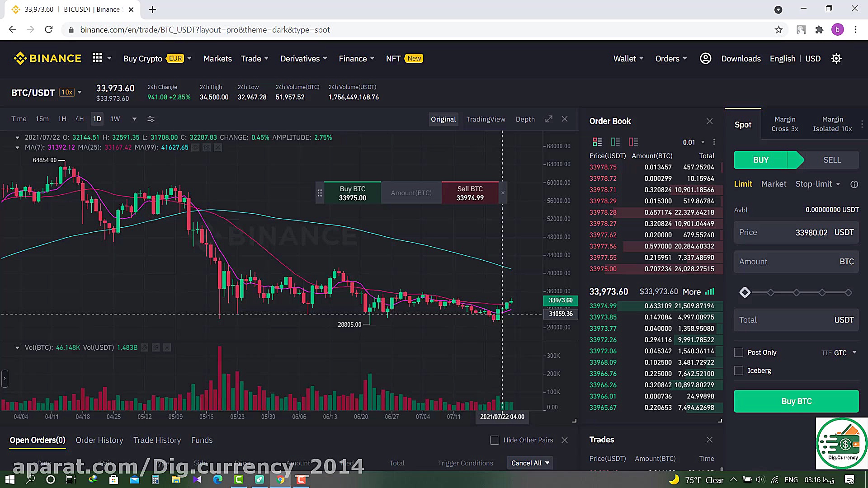Hide the MA indicator with eye icon
This screenshot has width=868, height=488.
click(x=195, y=147)
